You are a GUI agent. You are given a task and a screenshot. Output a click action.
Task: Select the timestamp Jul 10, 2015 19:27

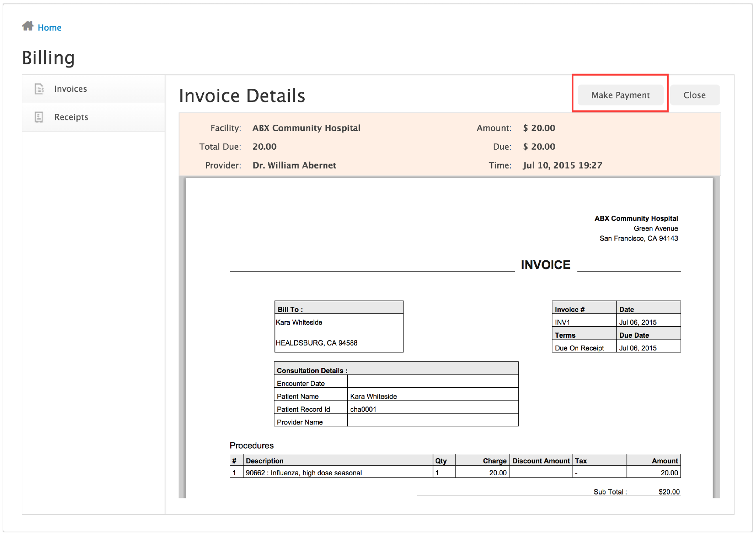point(563,165)
